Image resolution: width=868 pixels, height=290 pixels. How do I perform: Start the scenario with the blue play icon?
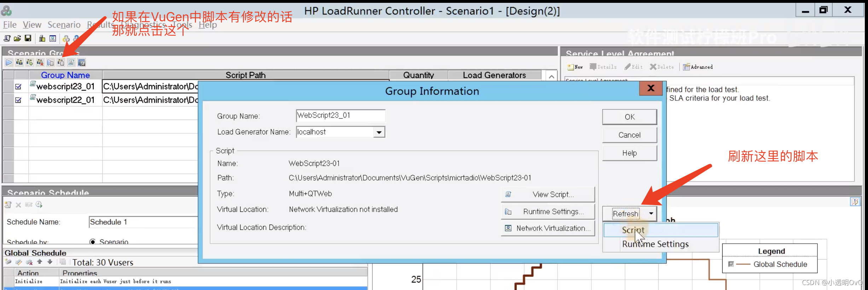[9, 63]
